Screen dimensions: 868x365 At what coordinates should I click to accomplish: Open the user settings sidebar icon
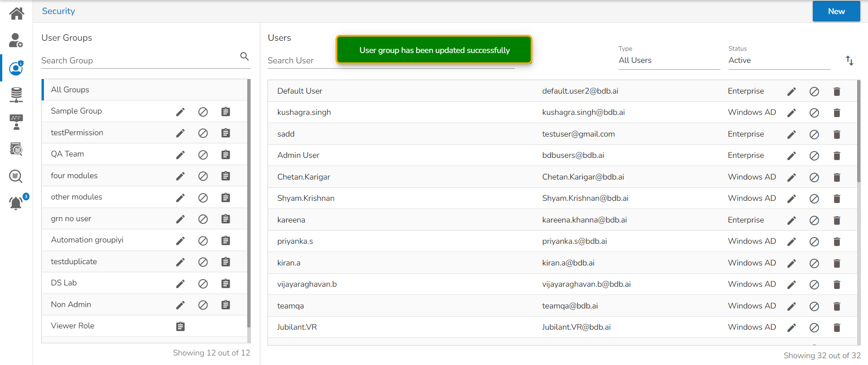pyautogui.click(x=16, y=41)
